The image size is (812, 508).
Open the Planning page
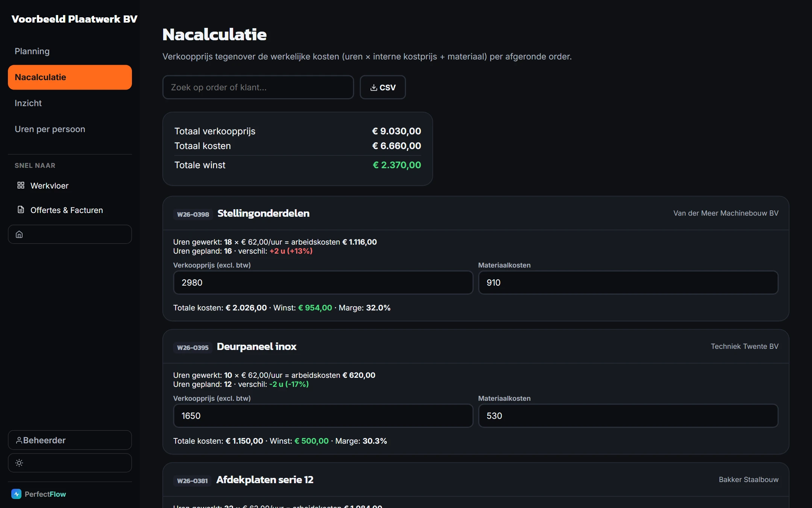pyautogui.click(x=70, y=51)
